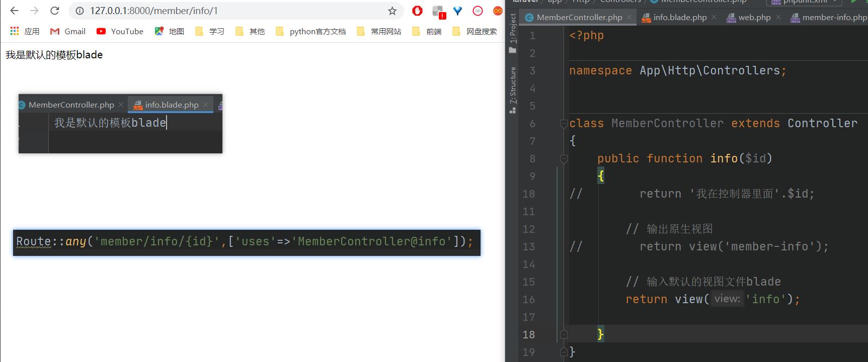This screenshot has width=868, height=362.
Task: Open the Gmail bookmark
Action: point(68,31)
